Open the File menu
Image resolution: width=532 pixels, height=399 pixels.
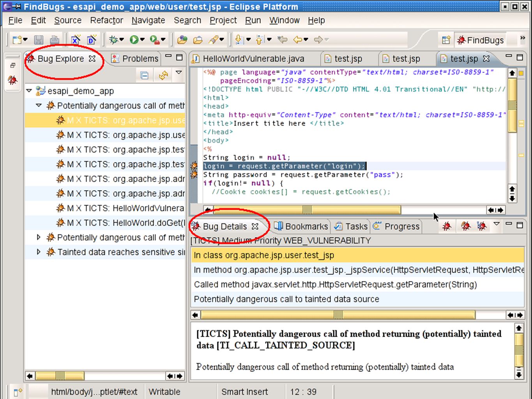coord(15,20)
